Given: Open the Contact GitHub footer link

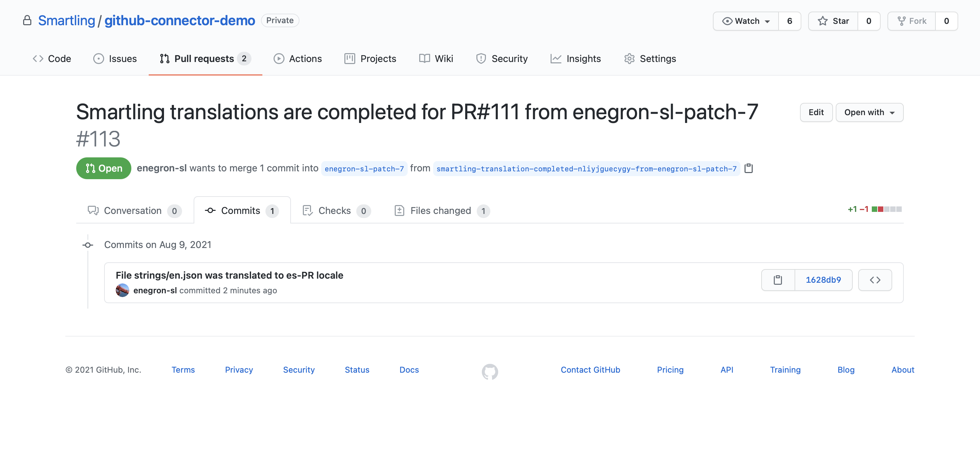Looking at the screenshot, I should click(590, 370).
